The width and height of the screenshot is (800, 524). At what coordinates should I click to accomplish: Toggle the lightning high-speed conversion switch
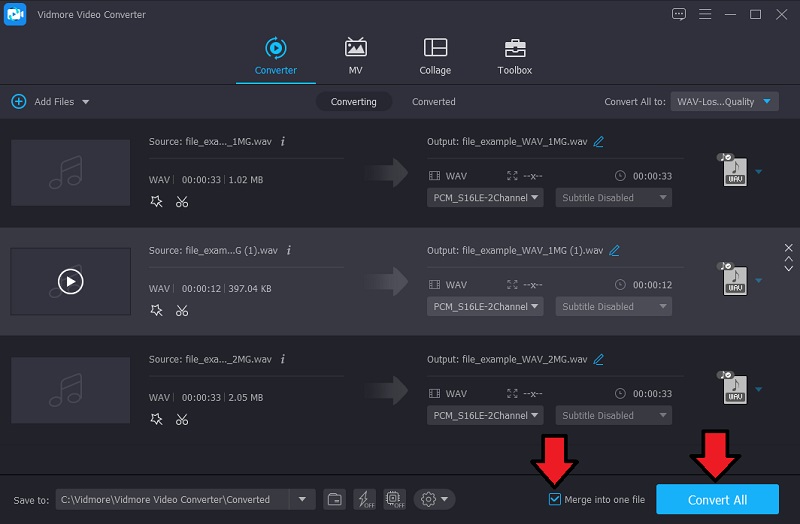coord(364,499)
